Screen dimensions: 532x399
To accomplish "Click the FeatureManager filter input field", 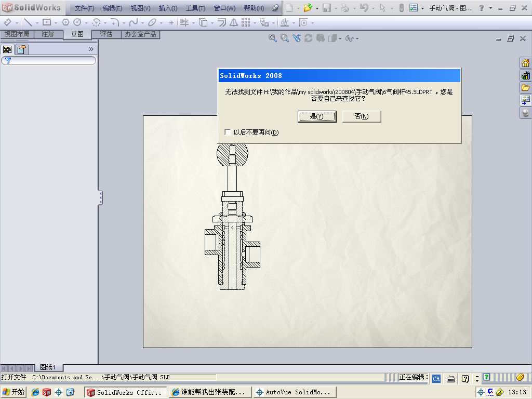I will pos(48,61).
